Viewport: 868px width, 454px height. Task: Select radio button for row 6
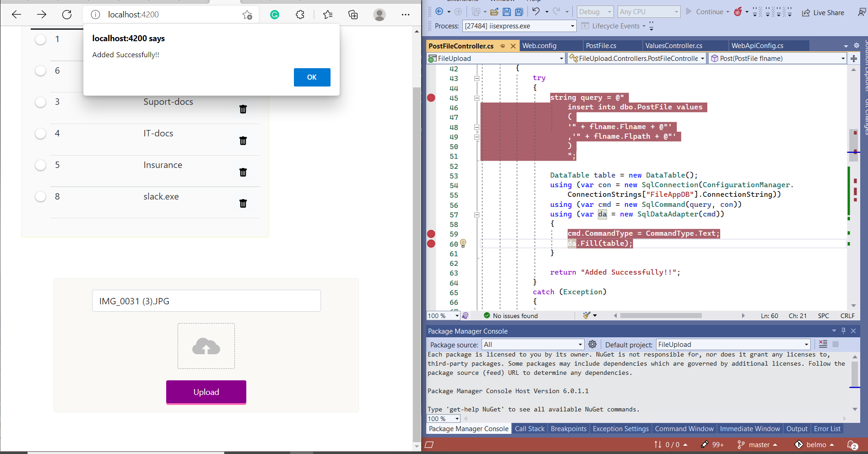pyautogui.click(x=41, y=70)
